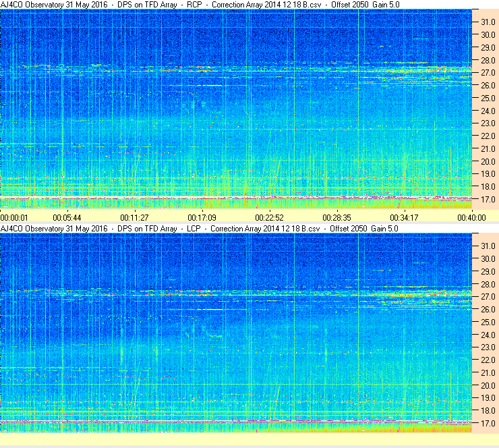Click the 24.0 label in RCP panel

pos(488,111)
